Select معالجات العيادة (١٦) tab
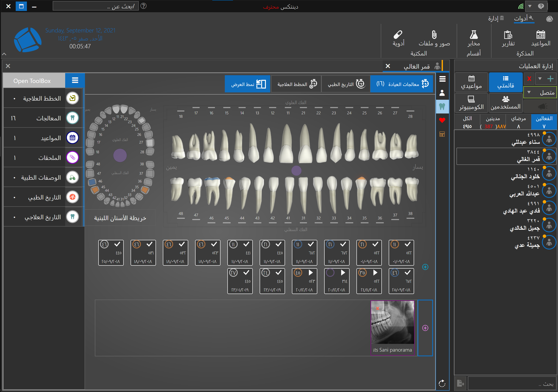The image size is (558, 392). [x=401, y=84]
